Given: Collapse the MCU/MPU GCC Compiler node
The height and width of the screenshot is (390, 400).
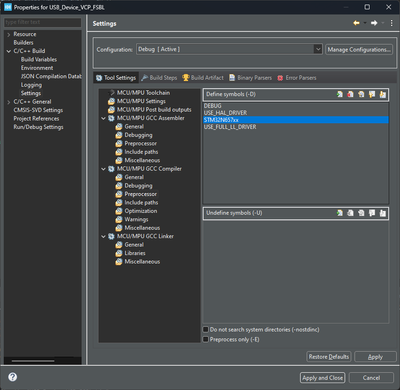Looking at the screenshot, I should (x=103, y=169).
